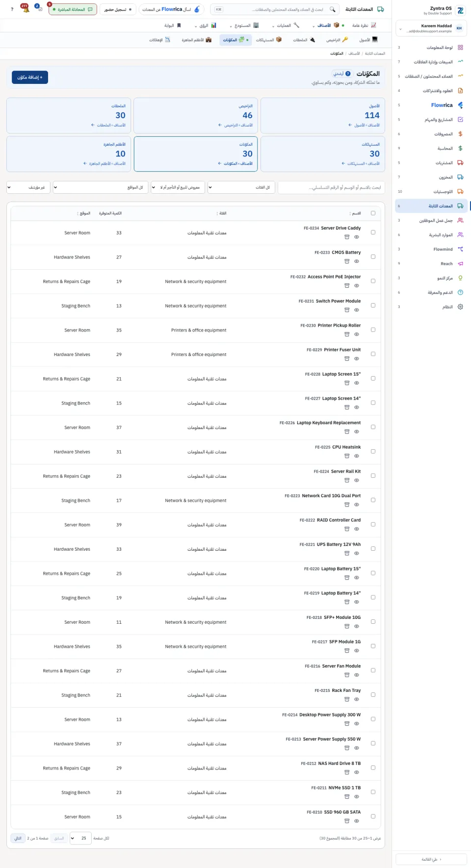Viewport: 471px width, 868px height.
Task: Open Reach megaphone item in sidebar
Action: (432, 263)
